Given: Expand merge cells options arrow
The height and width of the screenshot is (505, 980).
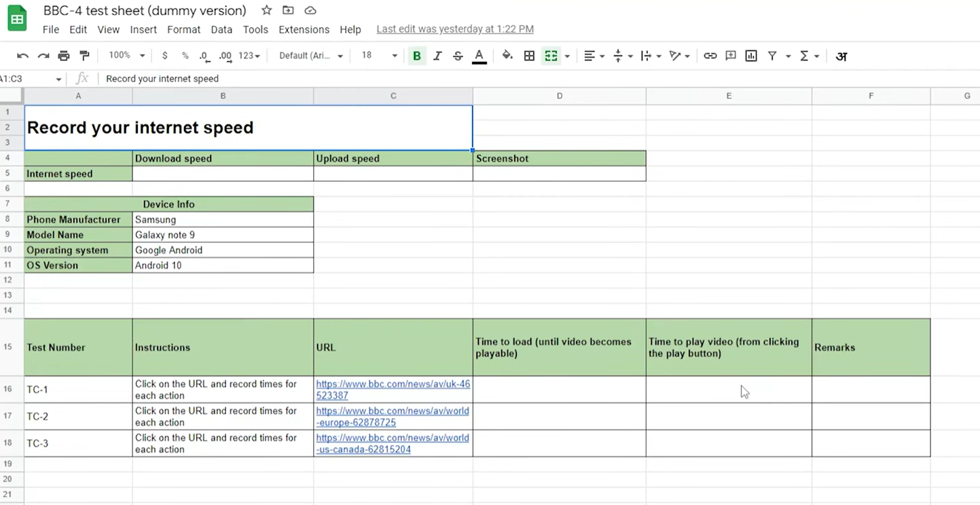Looking at the screenshot, I should (x=567, y=56).
